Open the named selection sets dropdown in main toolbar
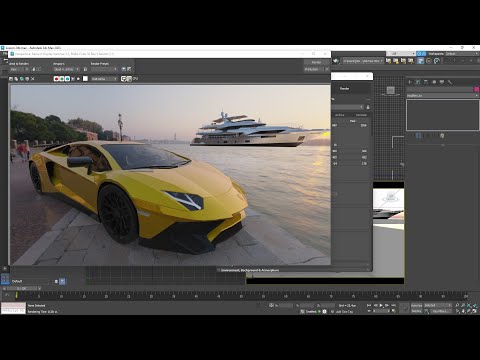The image size is (480, 360). coord(362,61)
